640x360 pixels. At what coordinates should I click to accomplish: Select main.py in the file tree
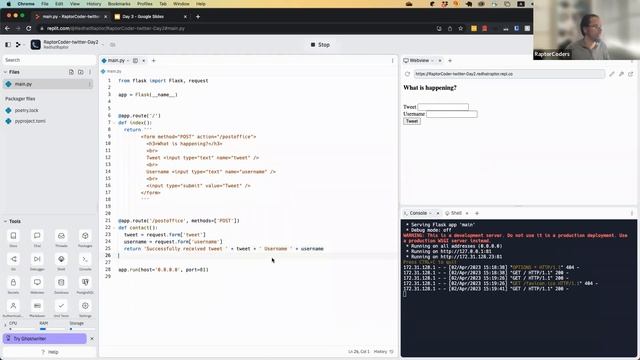point(48,84)
